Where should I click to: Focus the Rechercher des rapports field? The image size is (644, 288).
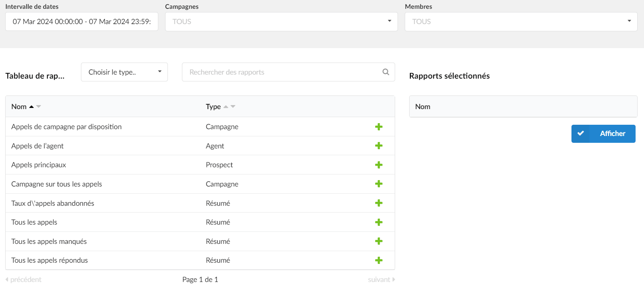289,72
